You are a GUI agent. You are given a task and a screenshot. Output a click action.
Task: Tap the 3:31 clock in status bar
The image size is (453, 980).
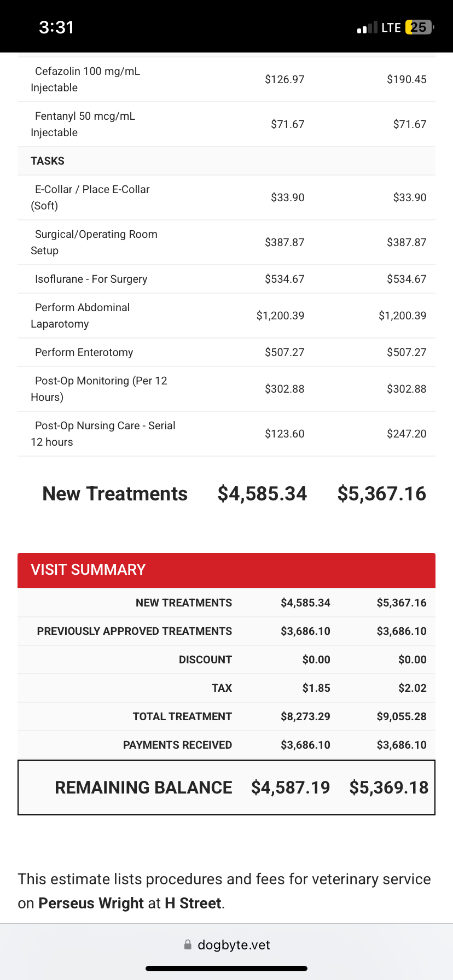(56, 27)
